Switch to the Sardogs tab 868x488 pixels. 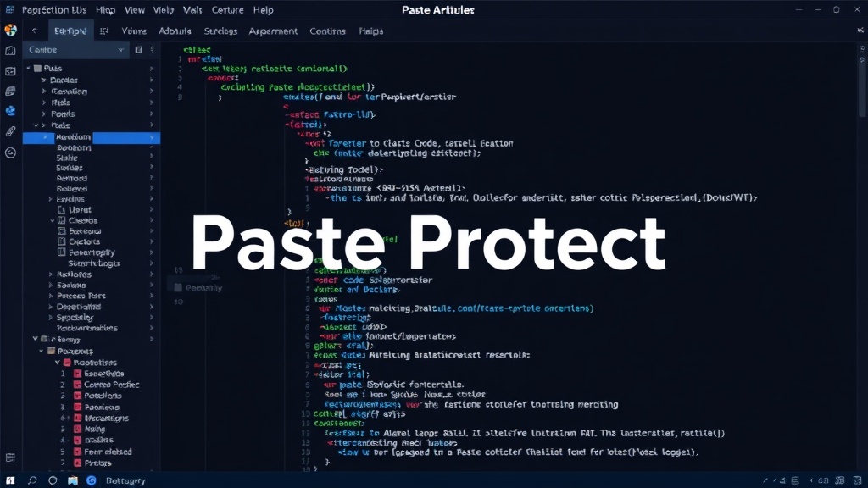(x=220, y=31)
